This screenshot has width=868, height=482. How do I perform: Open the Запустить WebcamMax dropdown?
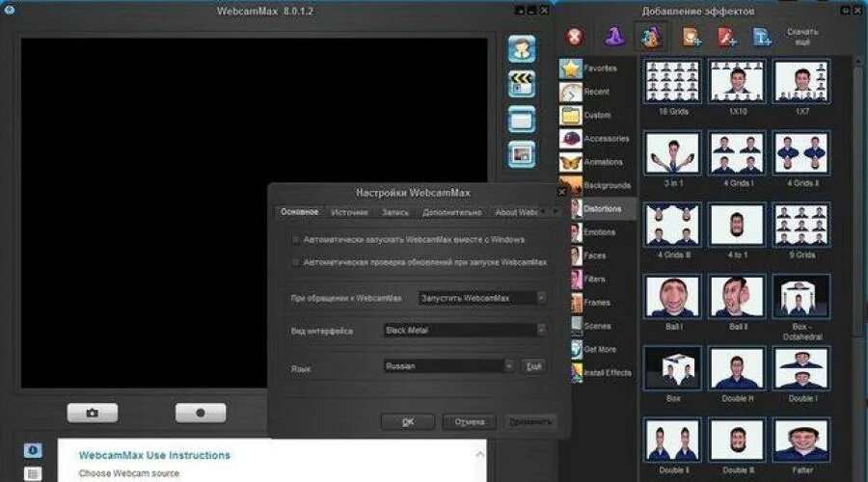483,298
